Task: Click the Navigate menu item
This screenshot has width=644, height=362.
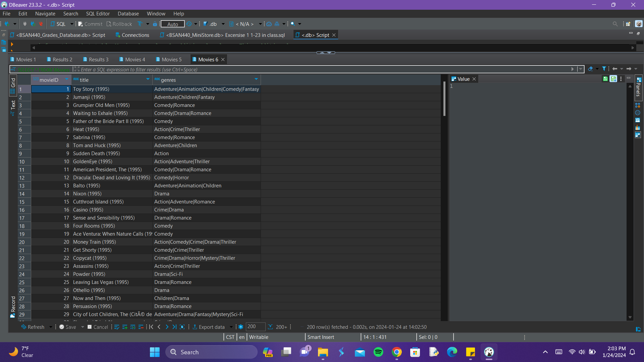Action: tap(45, 13)
